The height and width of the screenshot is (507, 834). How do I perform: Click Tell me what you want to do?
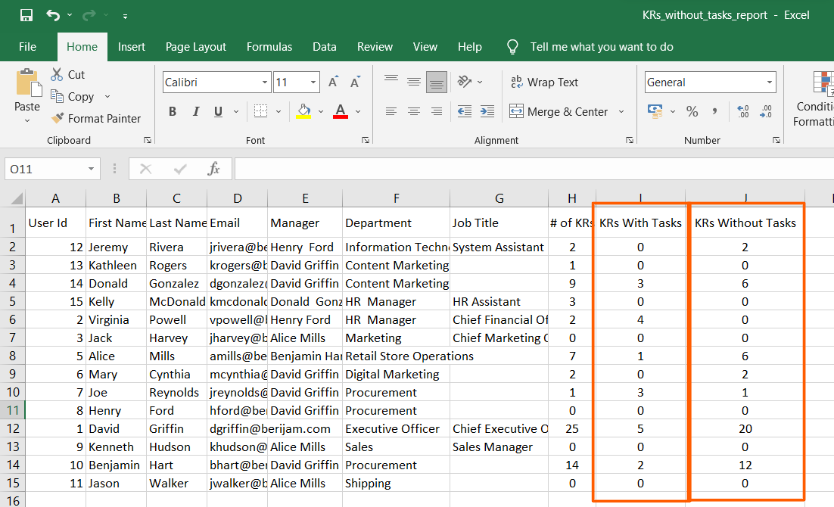coord(601,47)
